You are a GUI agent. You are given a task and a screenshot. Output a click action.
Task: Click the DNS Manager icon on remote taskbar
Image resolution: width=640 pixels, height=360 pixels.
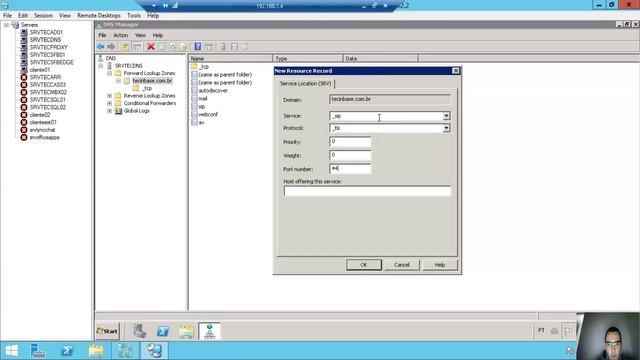coord(209,331)
